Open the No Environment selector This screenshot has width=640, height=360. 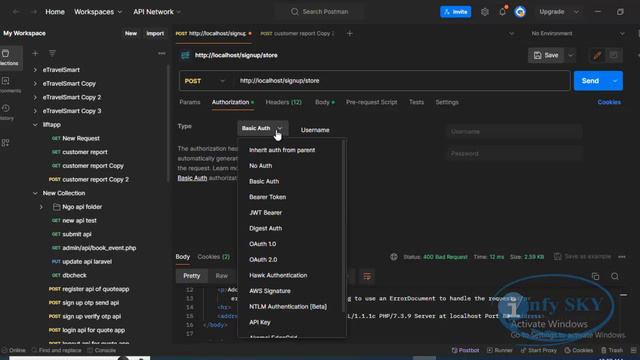coord(577,33)
